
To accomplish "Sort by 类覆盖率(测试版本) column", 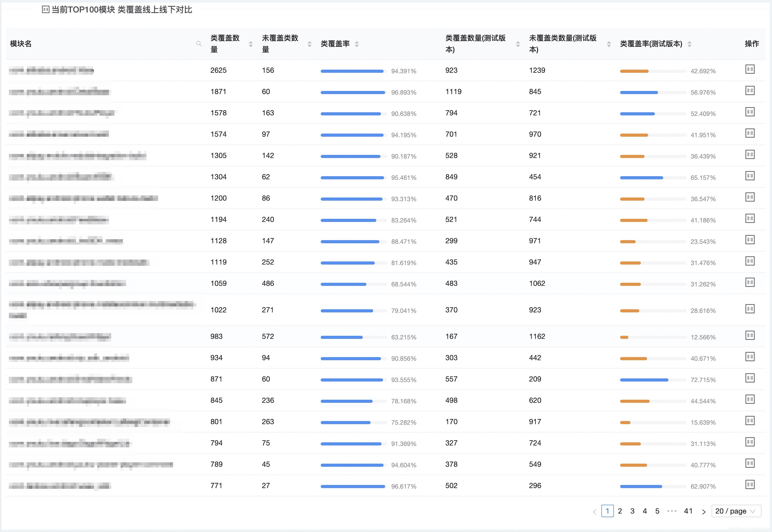I will pyautogui.click(x=689, y=44).
